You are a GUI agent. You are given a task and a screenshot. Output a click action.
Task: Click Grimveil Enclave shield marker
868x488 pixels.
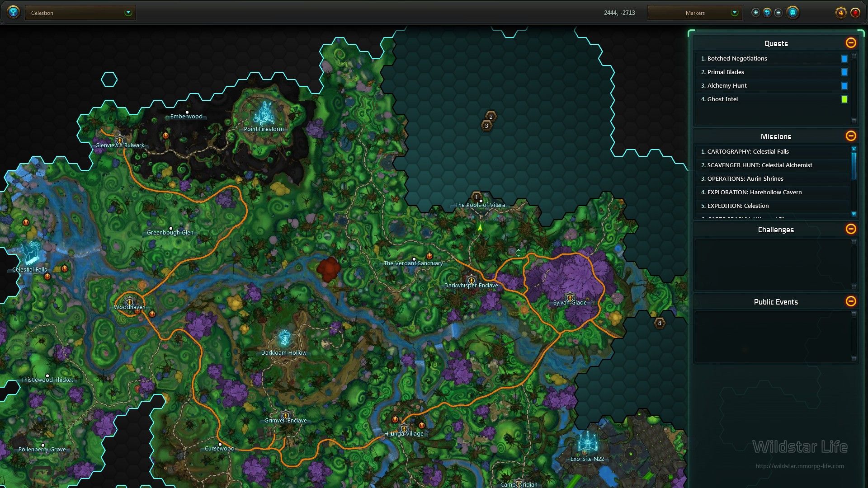[285, 415]
